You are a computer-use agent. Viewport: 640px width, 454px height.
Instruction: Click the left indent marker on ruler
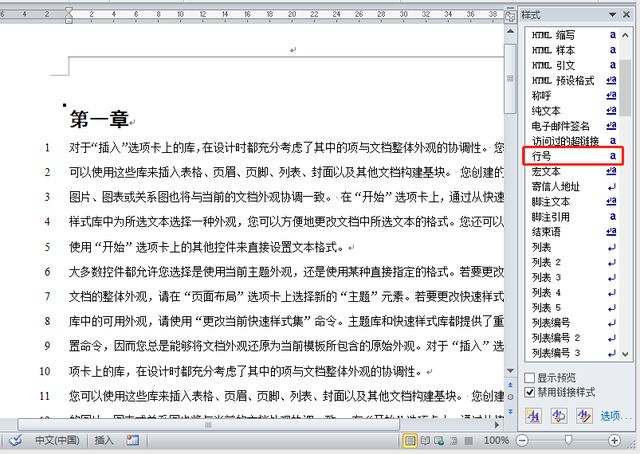(69, 20)
